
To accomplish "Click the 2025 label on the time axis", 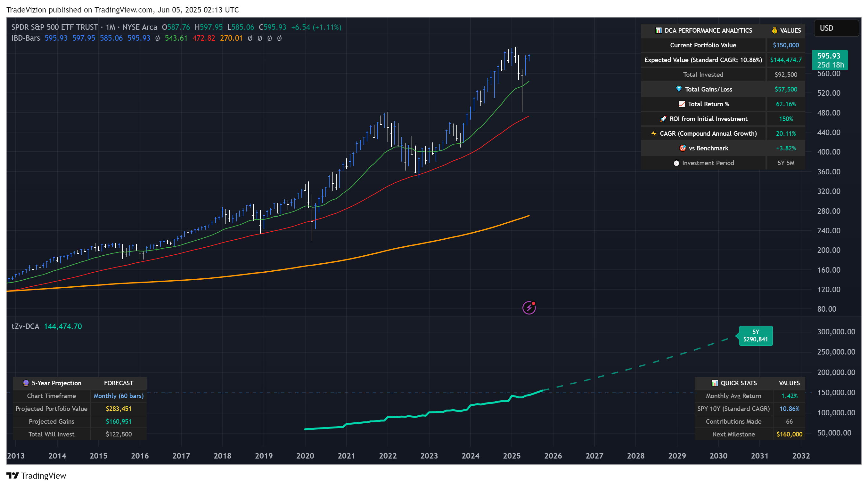I will (x=512, y=456).
